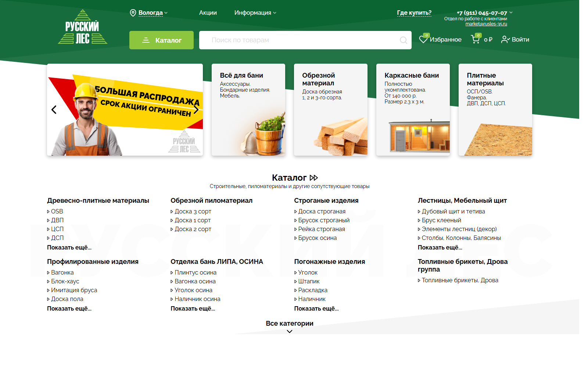Screen dimensions: 588x368
Task: Click Все категории to expand catalog
Action: coord(290,323)
